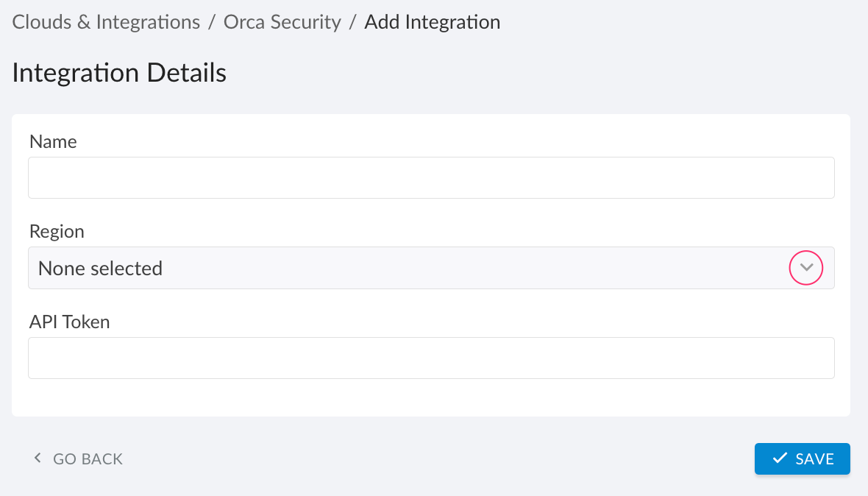Open the Region combo box
Image resolution: width=868 pixels, height=496 pixels.
tap(431, 268)
